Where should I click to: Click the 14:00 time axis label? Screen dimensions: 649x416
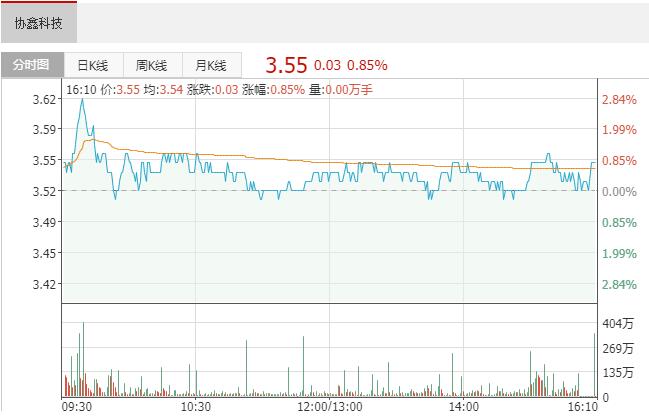coord(464,406)
